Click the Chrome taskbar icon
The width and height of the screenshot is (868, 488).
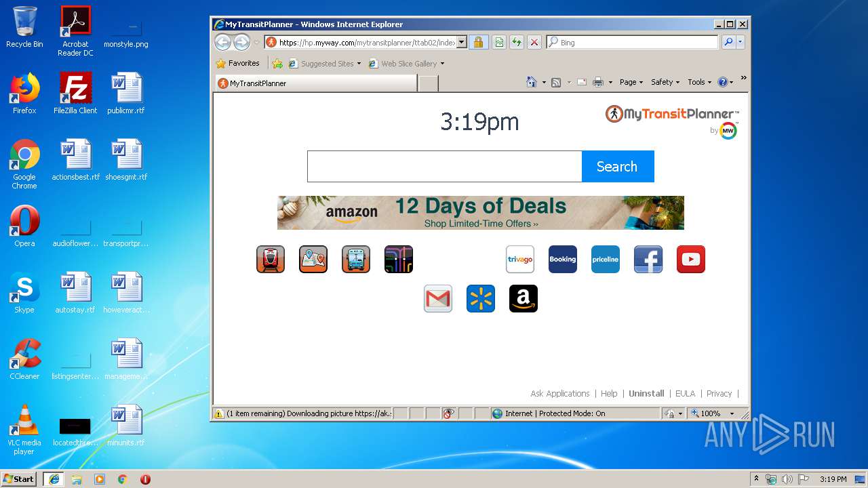pyautogui.click(x=122, y=479)
